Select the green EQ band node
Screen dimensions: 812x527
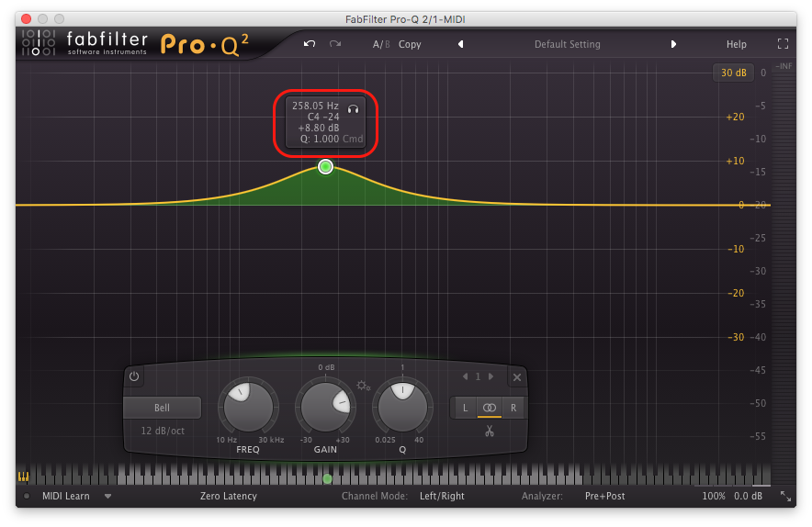325,167
